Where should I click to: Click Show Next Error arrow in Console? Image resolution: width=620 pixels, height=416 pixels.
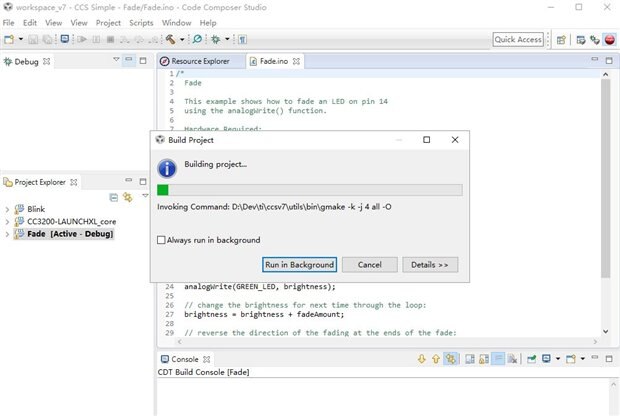pyautogui.click(x=422, y=358)
